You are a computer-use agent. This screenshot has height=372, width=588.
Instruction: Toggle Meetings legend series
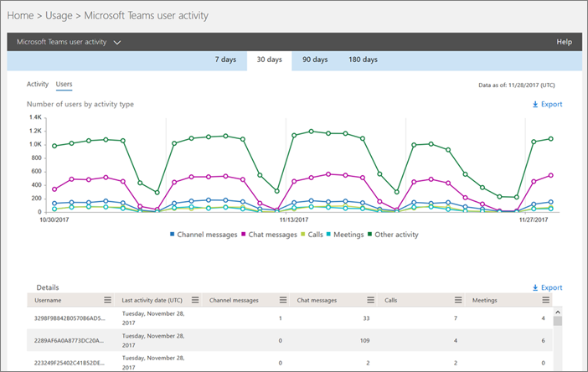click(345, 235)
